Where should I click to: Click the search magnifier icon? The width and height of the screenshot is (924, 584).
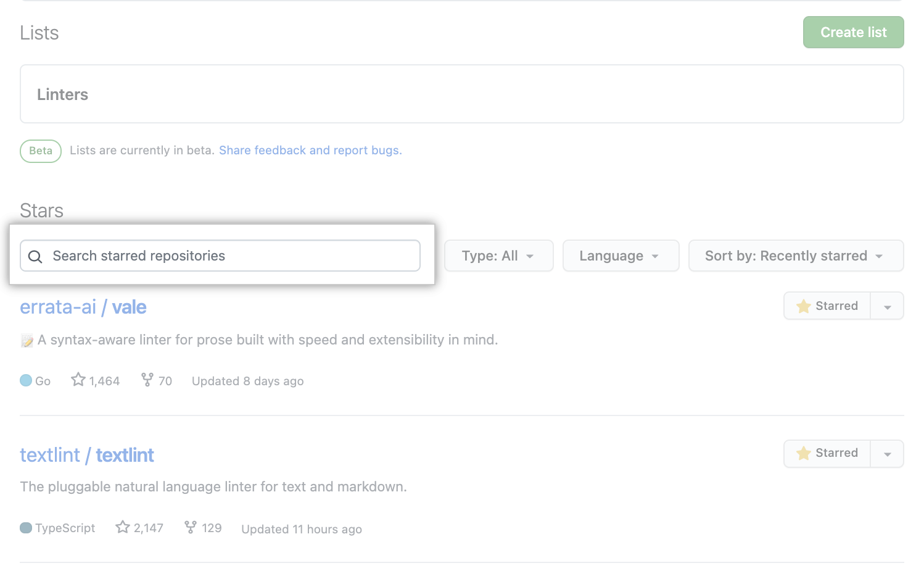click(x=35, y=256)
